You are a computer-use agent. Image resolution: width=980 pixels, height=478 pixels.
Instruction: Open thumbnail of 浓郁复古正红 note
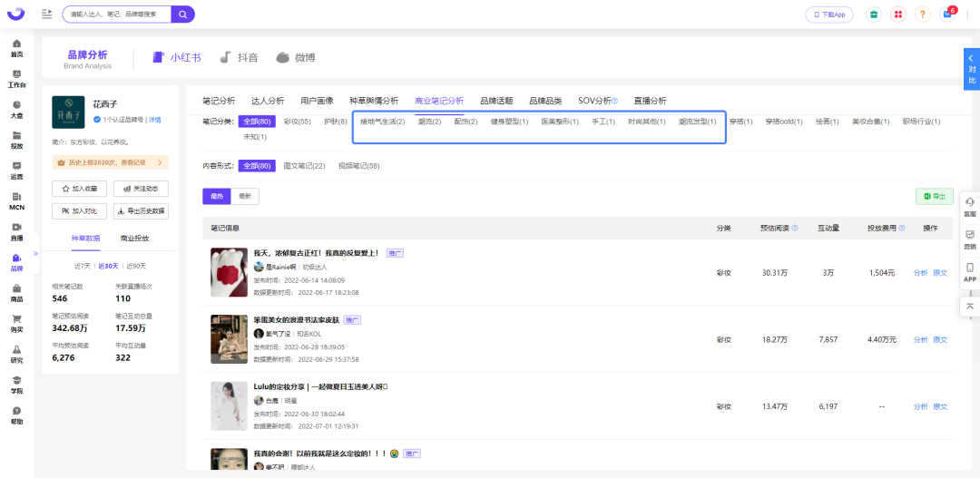(x=228, y=272)
